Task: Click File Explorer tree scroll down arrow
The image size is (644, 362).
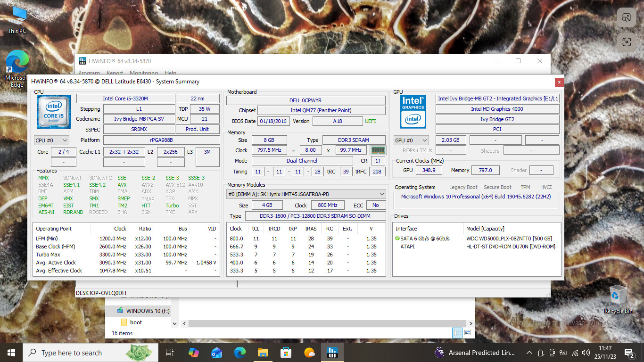Action: [x=175, y=323]
